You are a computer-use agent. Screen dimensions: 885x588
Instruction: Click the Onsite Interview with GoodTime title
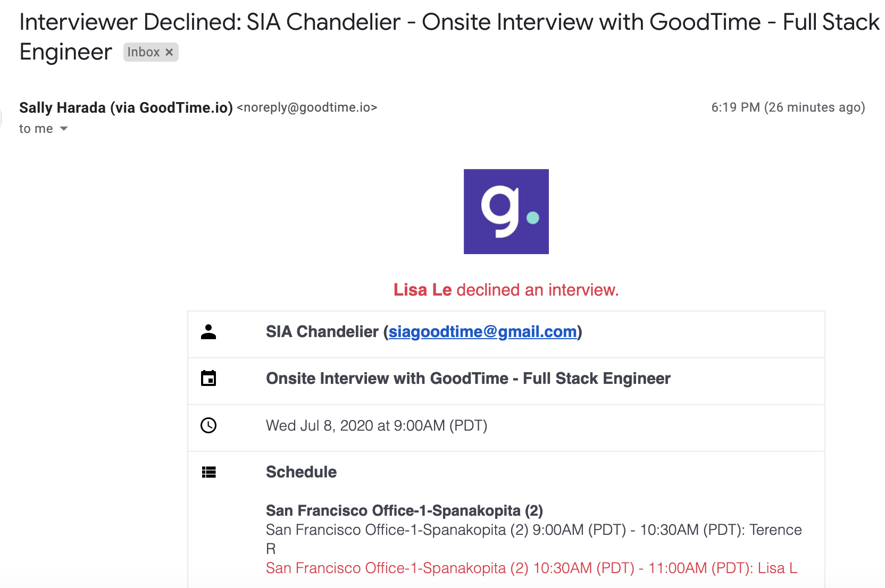click(468, 379)
